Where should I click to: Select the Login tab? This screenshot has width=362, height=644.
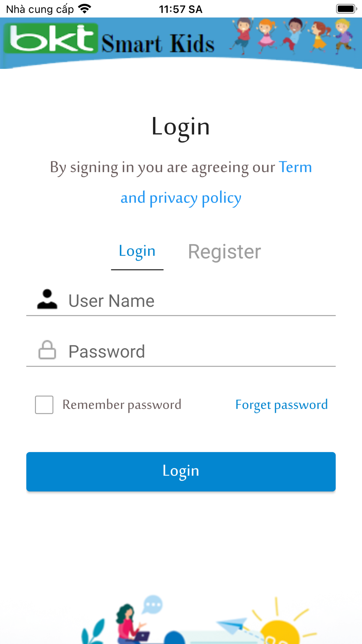point(137,251)
